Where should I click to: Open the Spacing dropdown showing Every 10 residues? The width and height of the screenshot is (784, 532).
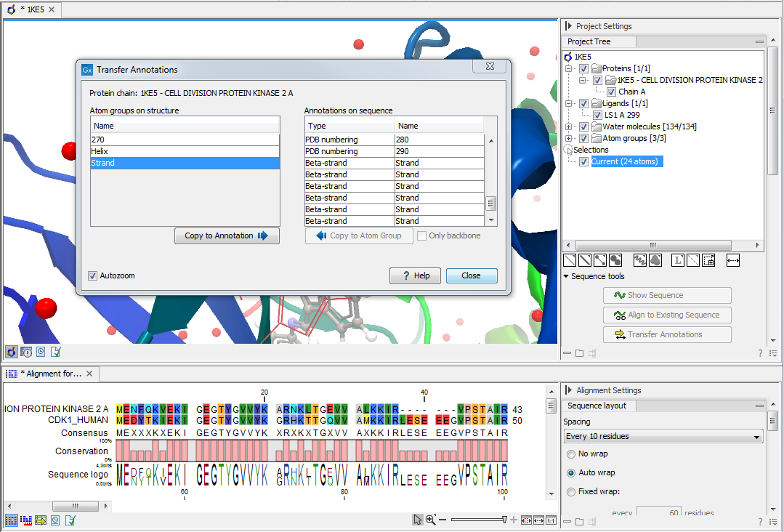point(663,435)
